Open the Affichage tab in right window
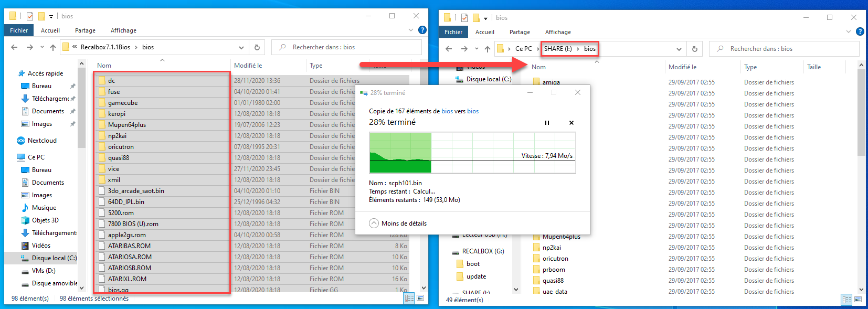Viewport: 868px width, 309px height. click(x=558, y=32)
